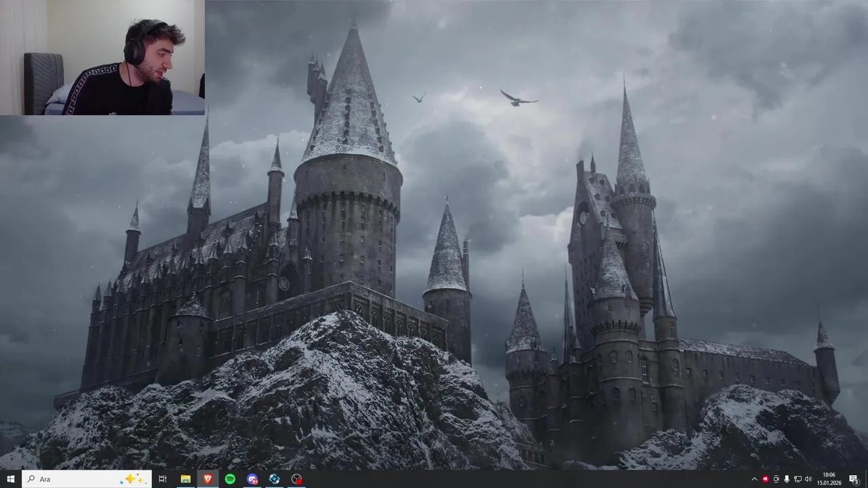Click the red circular tray icon
The width and height of the screenshot is (868, 488).
pos(766,479)
